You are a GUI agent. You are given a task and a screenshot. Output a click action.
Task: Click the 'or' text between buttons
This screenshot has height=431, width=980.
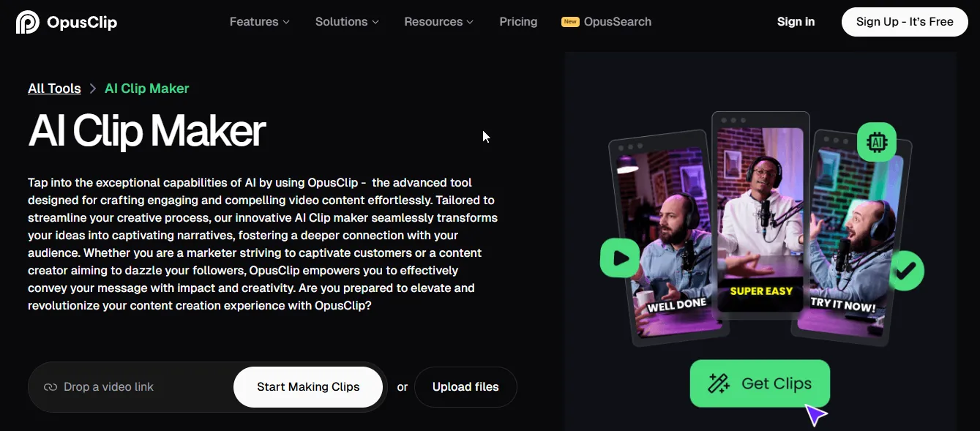tap(403, 387)
